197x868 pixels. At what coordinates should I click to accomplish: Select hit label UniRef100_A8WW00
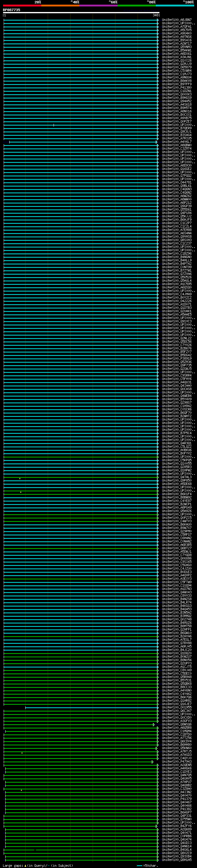(x=176, y=200)
